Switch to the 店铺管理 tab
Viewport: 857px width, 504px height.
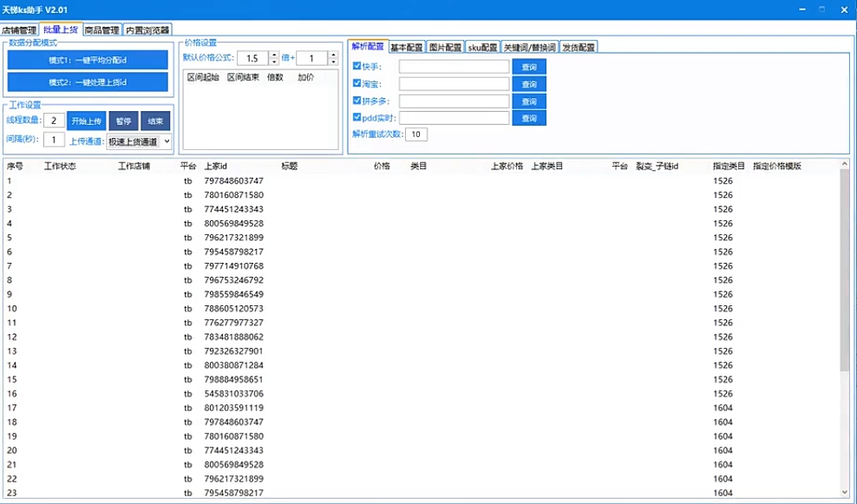coord(19,30)
